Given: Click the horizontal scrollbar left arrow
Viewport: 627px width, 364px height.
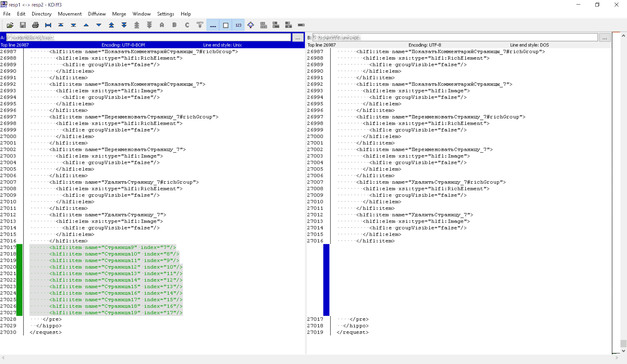Looking at the screenshot, I should (3, 358).
